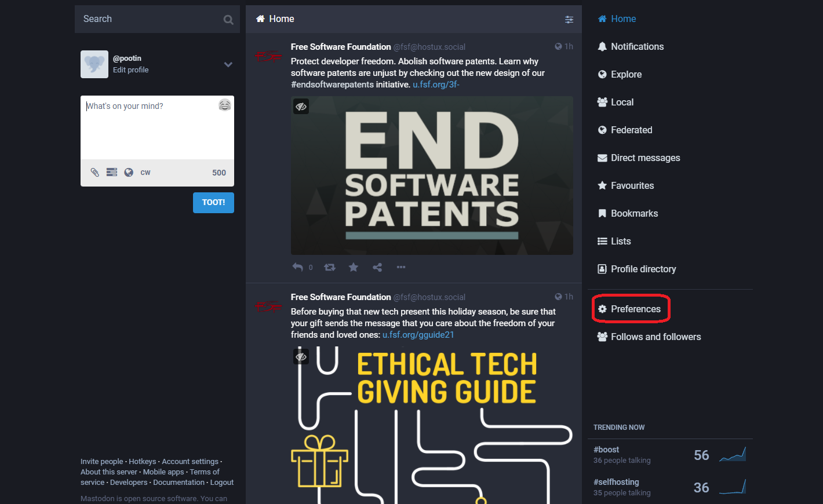Open more options on first post
This screenshot has width=823, height=504.
(x=401, y=267)
